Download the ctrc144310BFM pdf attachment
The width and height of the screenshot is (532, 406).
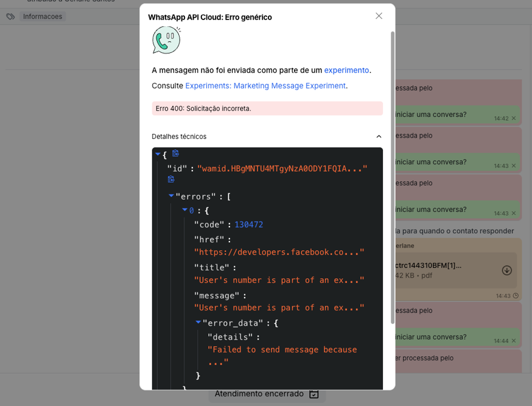tap(506, 270)
